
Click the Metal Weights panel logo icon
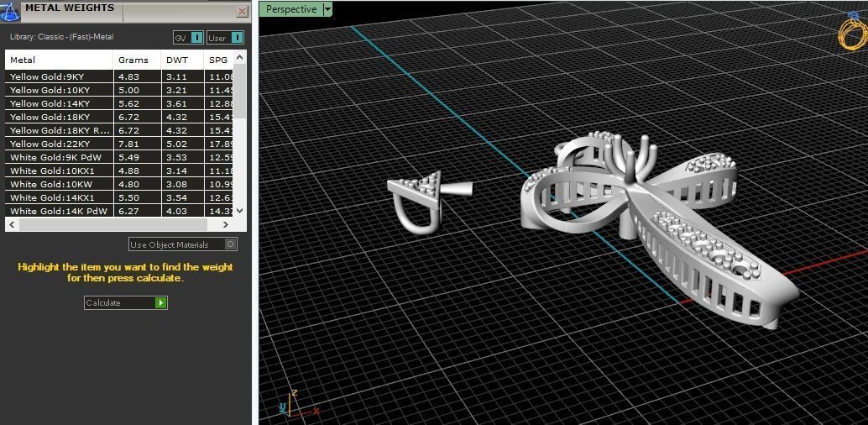pyautogui.click(x=10, y=11)
